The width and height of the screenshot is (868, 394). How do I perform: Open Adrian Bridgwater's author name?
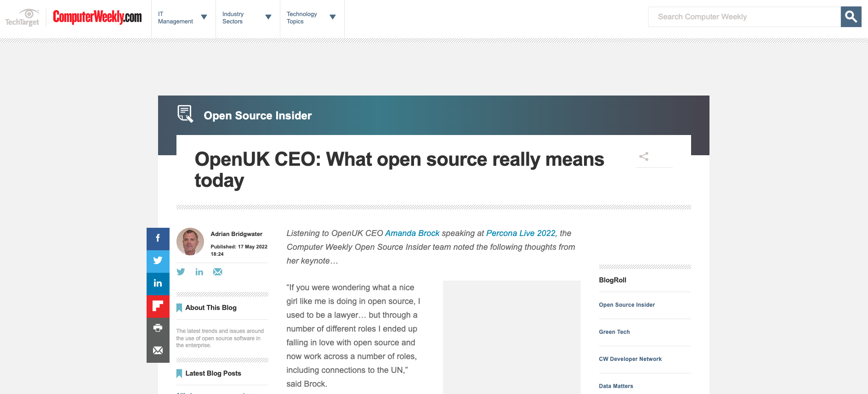pos(237,234)
